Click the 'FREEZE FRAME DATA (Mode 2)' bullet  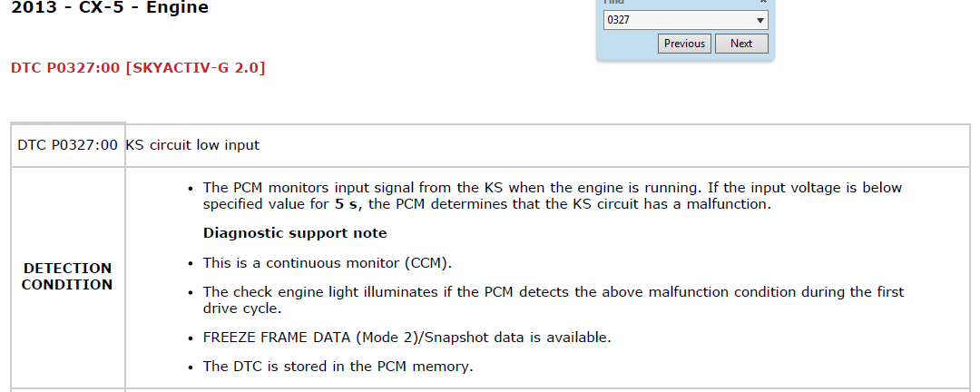point(407,338)
